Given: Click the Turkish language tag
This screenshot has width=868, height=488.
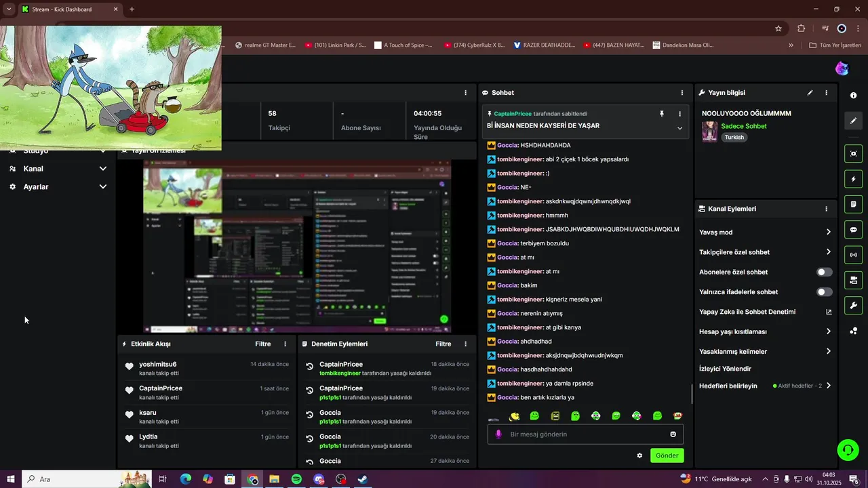Looking at the screenshot, I should [734, 137].
